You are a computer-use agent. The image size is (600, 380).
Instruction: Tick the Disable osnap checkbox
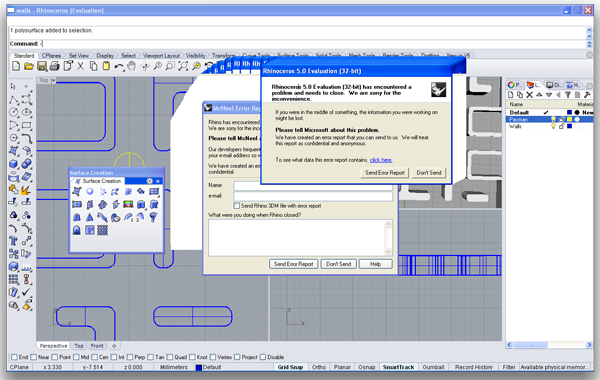click(262, 357)
